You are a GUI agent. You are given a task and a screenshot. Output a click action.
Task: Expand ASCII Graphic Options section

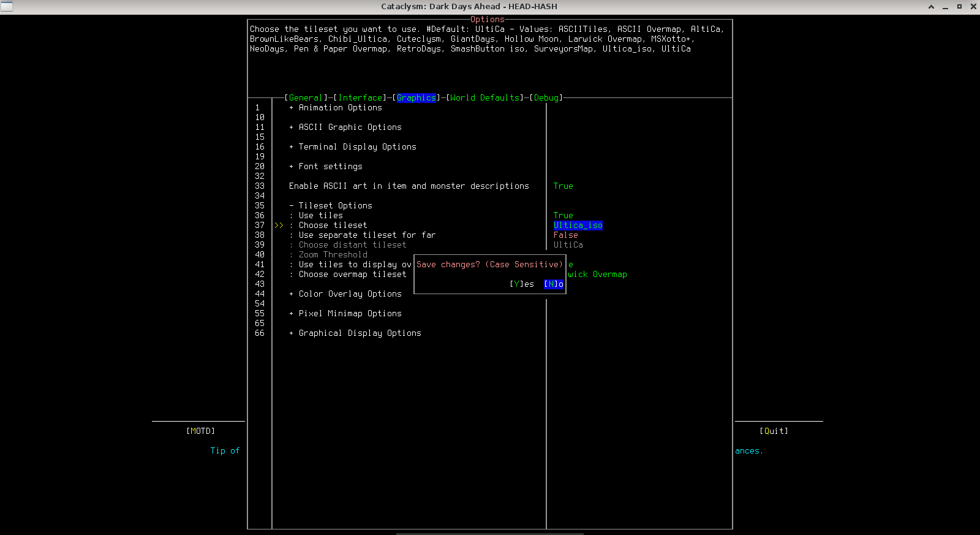[x=350, y=127]
